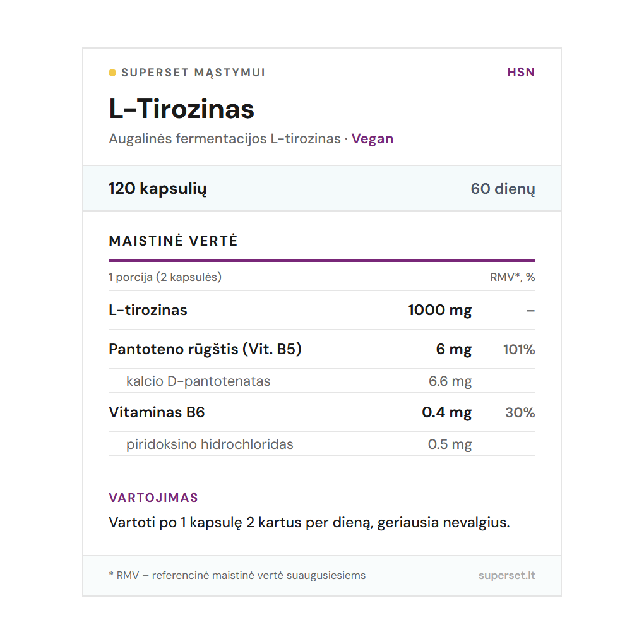Viewport: 644px width, 644px height.
Task: Select the Vegan tag link
Action: [x=373, y=139]
